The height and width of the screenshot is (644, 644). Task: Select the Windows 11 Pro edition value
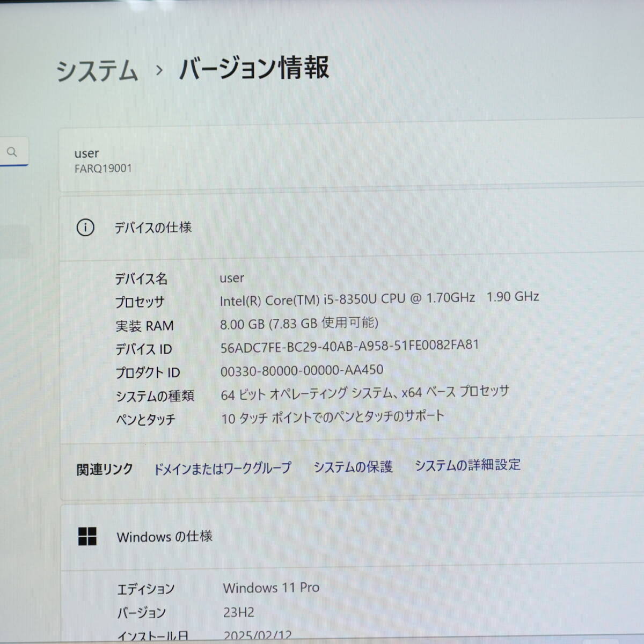coord(271,588)
